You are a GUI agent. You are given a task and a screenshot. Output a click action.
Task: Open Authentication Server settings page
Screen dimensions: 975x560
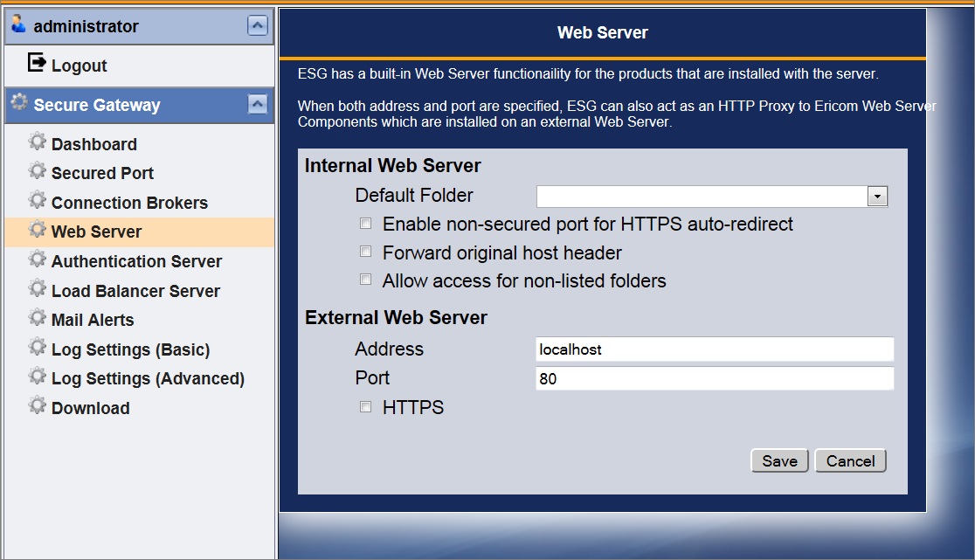136,261
